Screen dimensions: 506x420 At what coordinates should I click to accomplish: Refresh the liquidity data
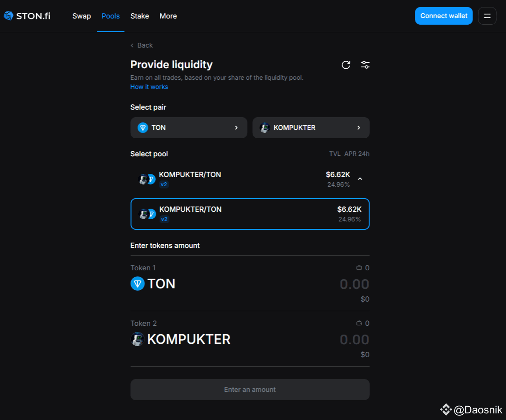click(x=346, y=65)
